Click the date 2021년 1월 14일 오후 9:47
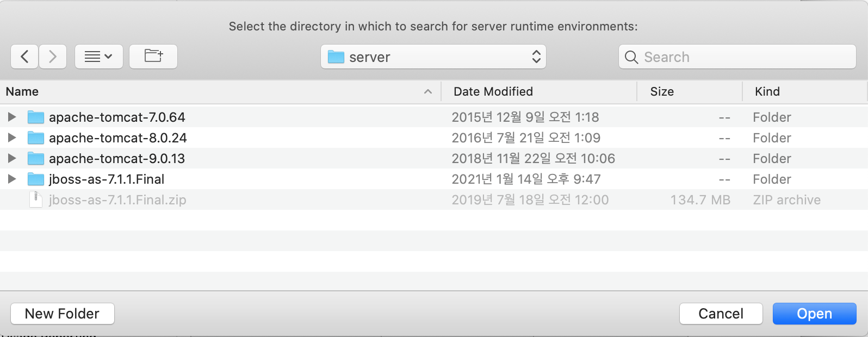868x337 pixels. pos(526,179)
